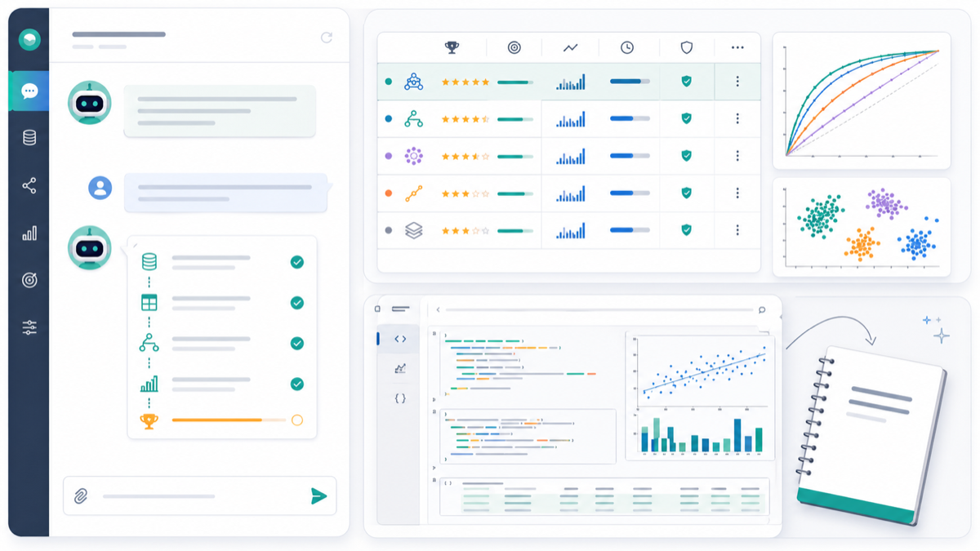980x551 pixels.
Task: Sort by the trophy column header
Action: (x=452, y=47)
